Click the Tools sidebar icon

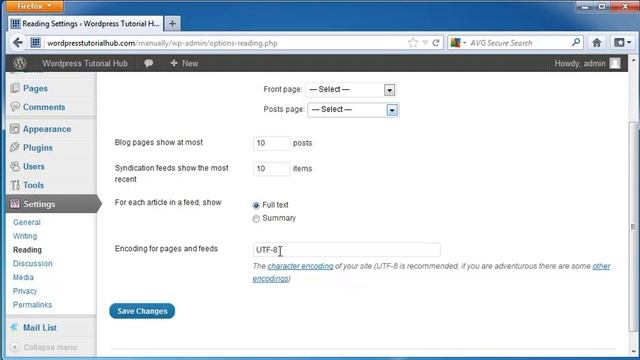15,185
